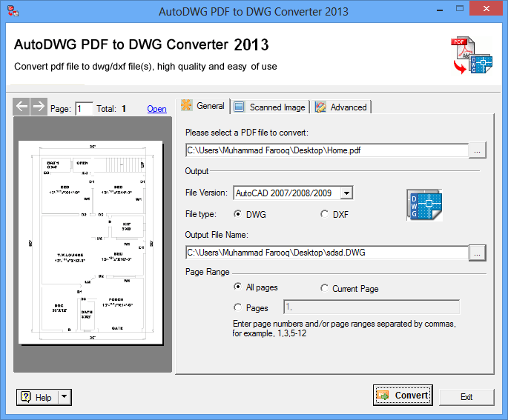The height and width of the screenshot is (420, 508).
Task: Minimize the converter window
Action: pos(440,10)
